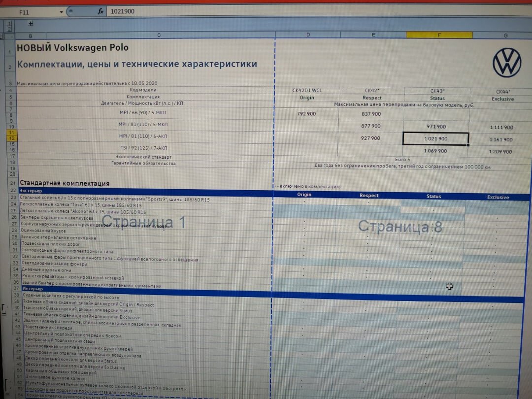Select engine row MPI / 81 (110) / 6-АКП
The image size is (532, 399).
pos(143,136)
